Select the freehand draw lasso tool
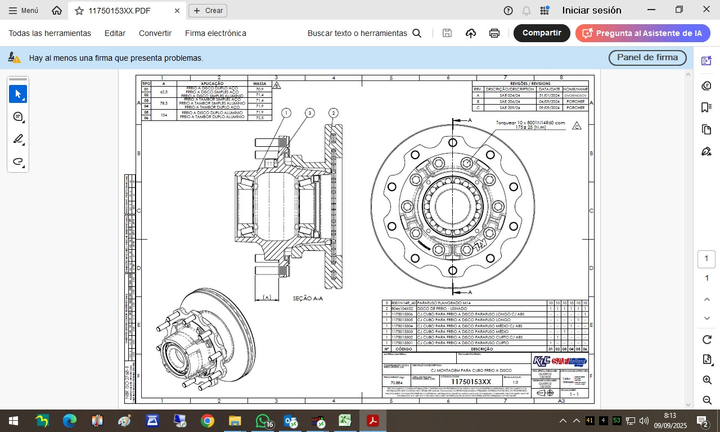The image size is (720, 432). [18, 161]
